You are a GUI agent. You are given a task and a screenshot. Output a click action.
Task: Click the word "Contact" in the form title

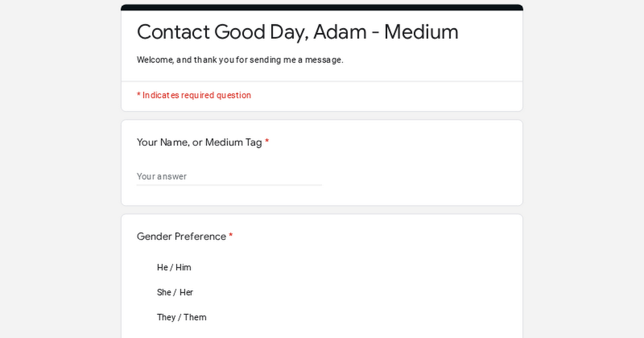pyautogui.click(x=173, y=32)
